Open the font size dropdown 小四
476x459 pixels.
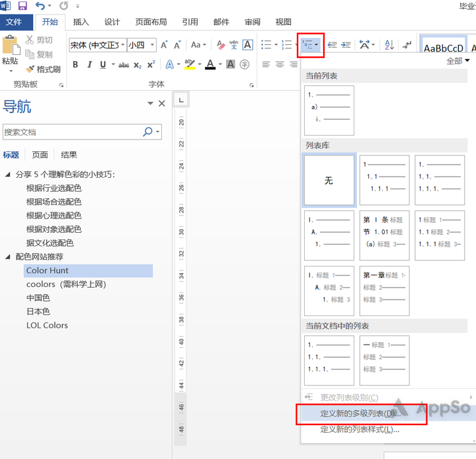tap(152, 45)
